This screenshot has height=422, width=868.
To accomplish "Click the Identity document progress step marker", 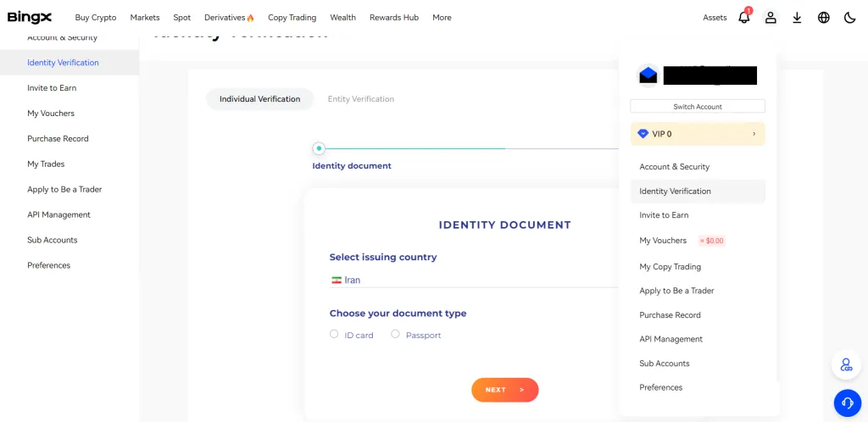I will click(319, 148).
